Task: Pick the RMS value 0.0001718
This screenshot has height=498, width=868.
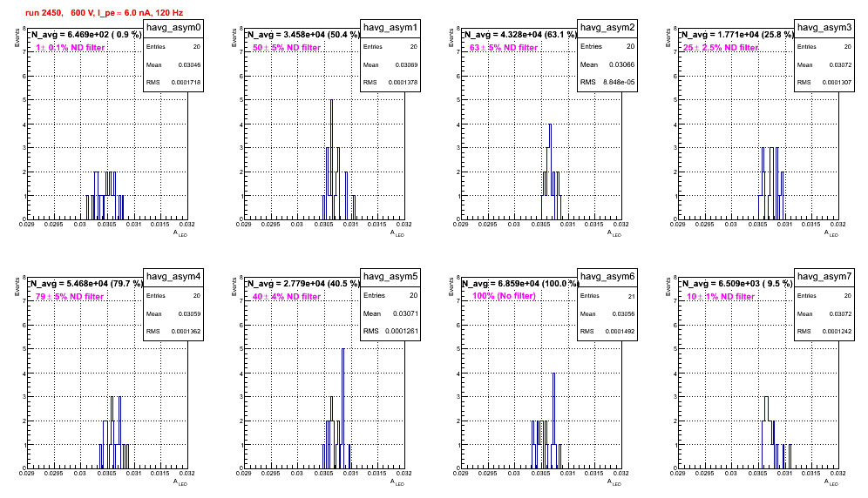Action: [186, 83]
